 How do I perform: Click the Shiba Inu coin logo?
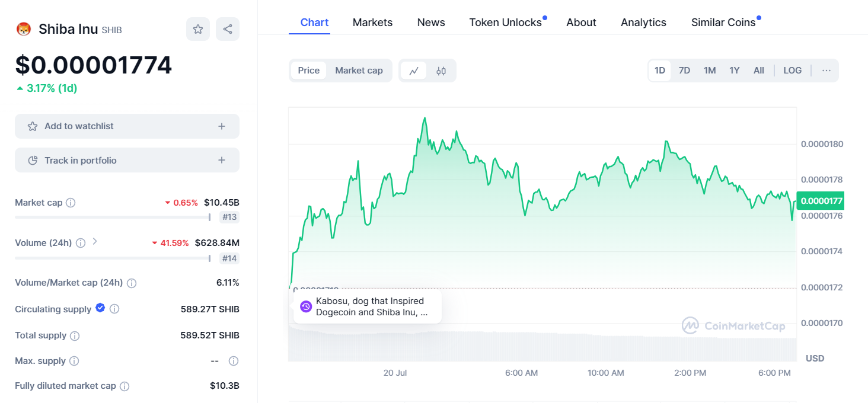pyautogui.click(x=23, y=29)
